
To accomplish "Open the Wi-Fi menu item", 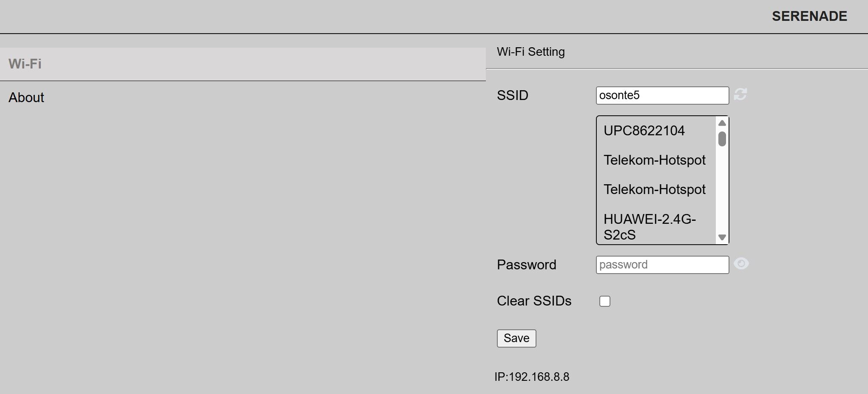I will pos(25,64).
